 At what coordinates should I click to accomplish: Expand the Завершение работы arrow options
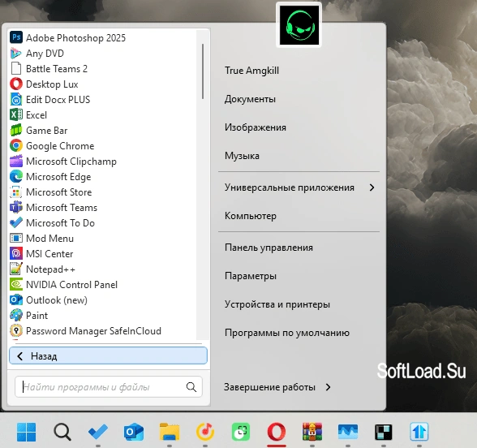(328, 387)
